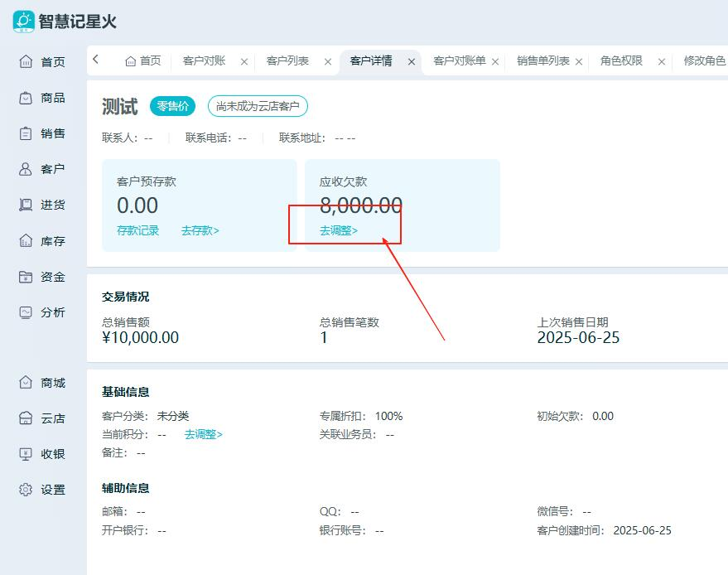Close the 客户详情 tab
This screenshot has width=728, height=575.
click(x=412, y=62)
